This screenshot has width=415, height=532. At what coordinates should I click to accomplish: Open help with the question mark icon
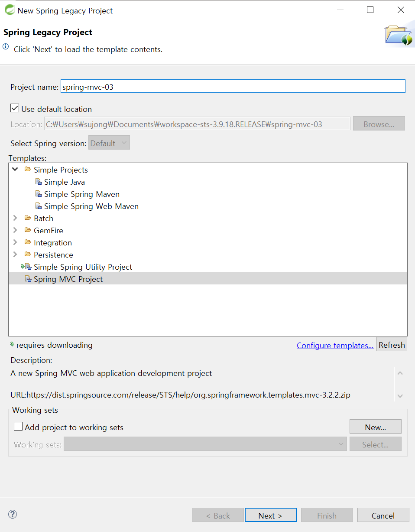(x=13, y=515)
